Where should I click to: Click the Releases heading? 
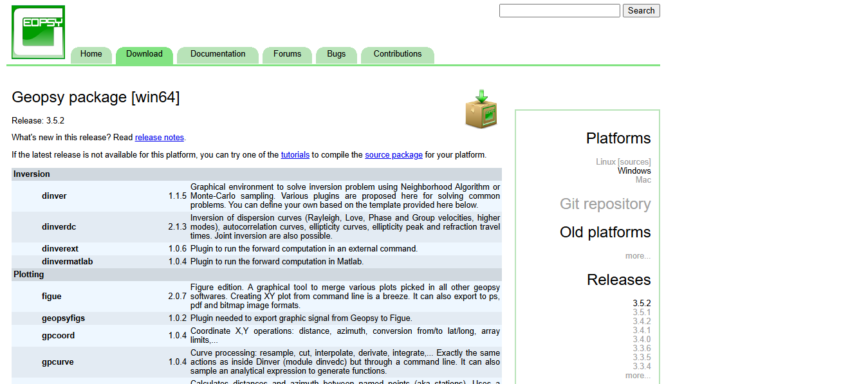point(619,280)
